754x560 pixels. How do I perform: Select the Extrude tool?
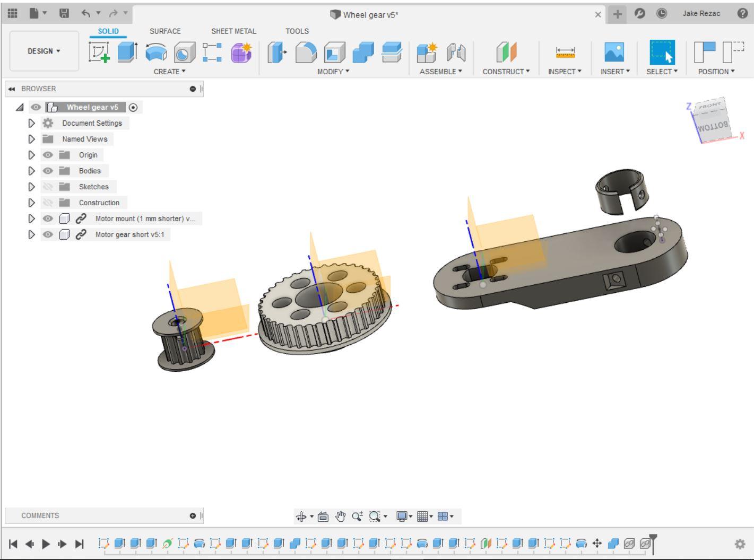pos(127,52)
